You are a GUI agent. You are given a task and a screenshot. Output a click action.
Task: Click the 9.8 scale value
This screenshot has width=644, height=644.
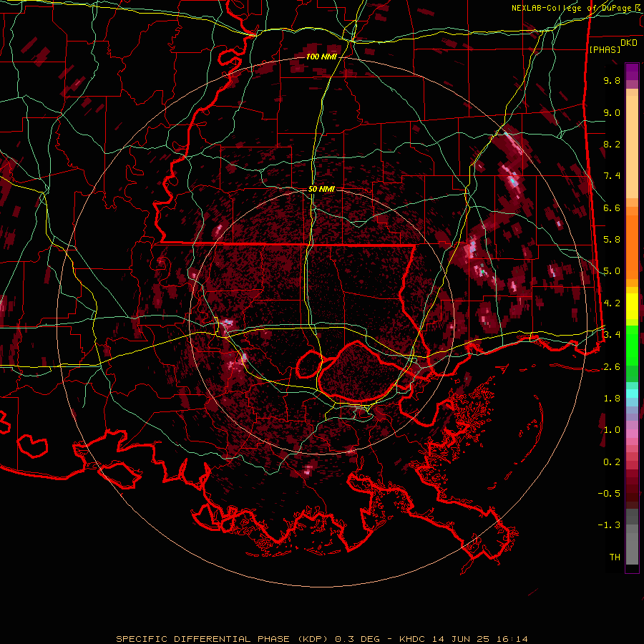[x=612, y=80]
